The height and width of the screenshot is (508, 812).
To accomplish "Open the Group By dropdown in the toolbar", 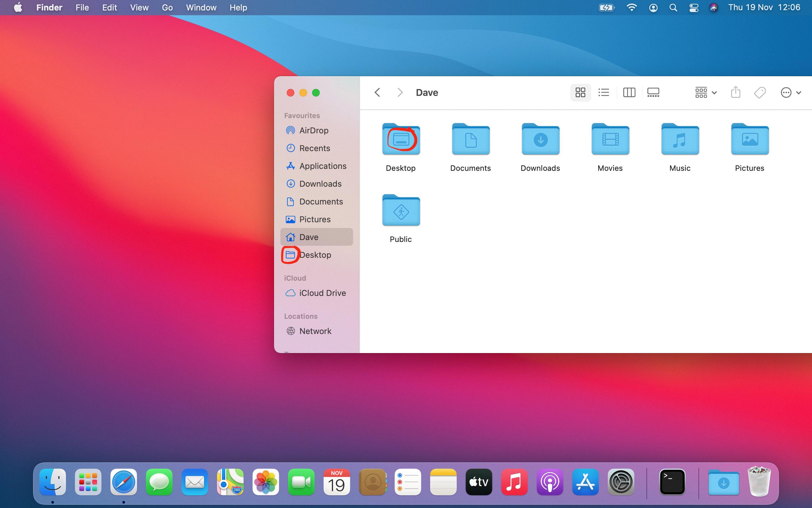I will point(706,92).
